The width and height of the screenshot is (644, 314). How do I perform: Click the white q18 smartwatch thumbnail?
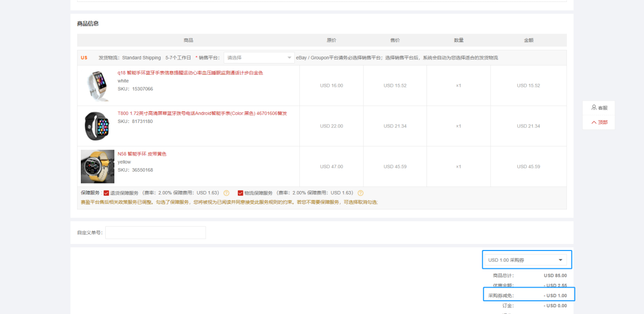click(x=97, y=85)
